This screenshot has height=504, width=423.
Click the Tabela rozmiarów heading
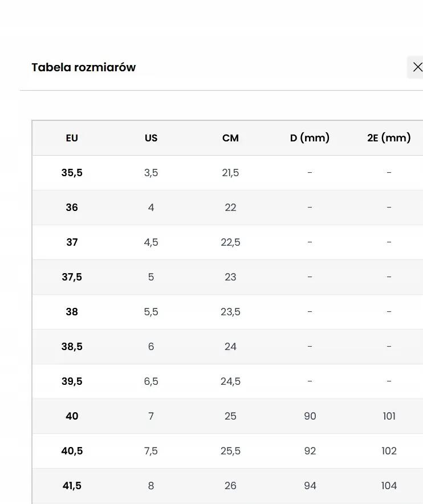click(x=84, y=67)
